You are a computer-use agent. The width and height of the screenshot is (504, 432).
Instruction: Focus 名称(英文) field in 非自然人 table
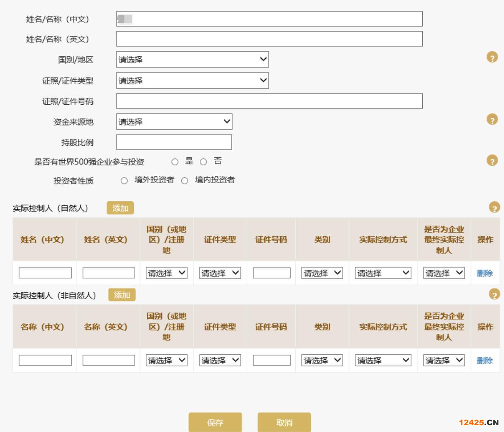point(109,360)
